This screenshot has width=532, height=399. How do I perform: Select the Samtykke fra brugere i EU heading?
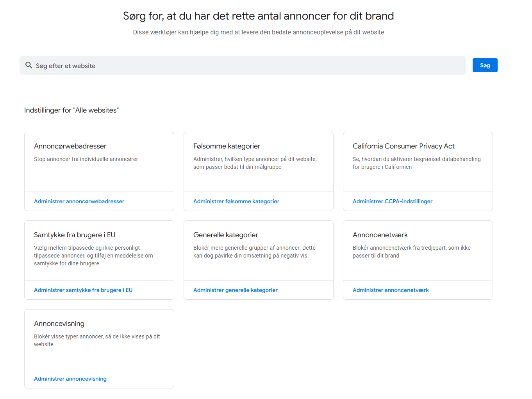(x=74, y=235)
